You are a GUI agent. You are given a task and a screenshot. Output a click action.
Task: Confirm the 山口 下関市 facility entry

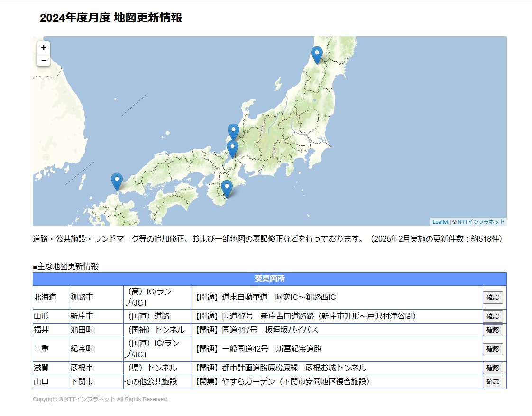click(x=493, y=382)
